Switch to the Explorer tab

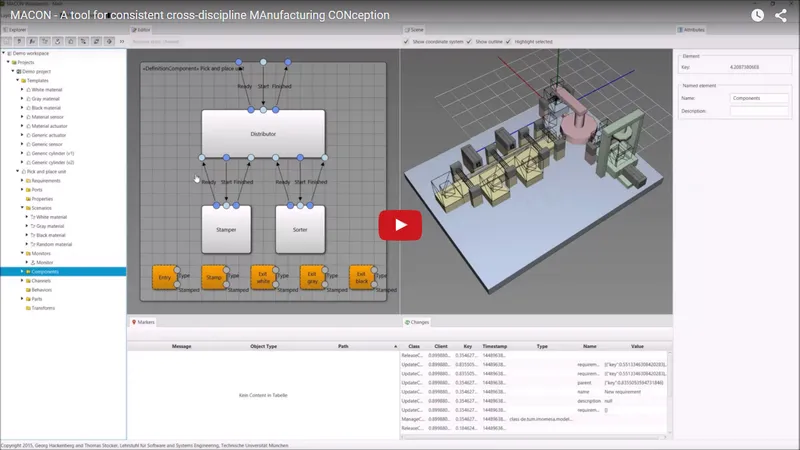(x=14, y=30)
